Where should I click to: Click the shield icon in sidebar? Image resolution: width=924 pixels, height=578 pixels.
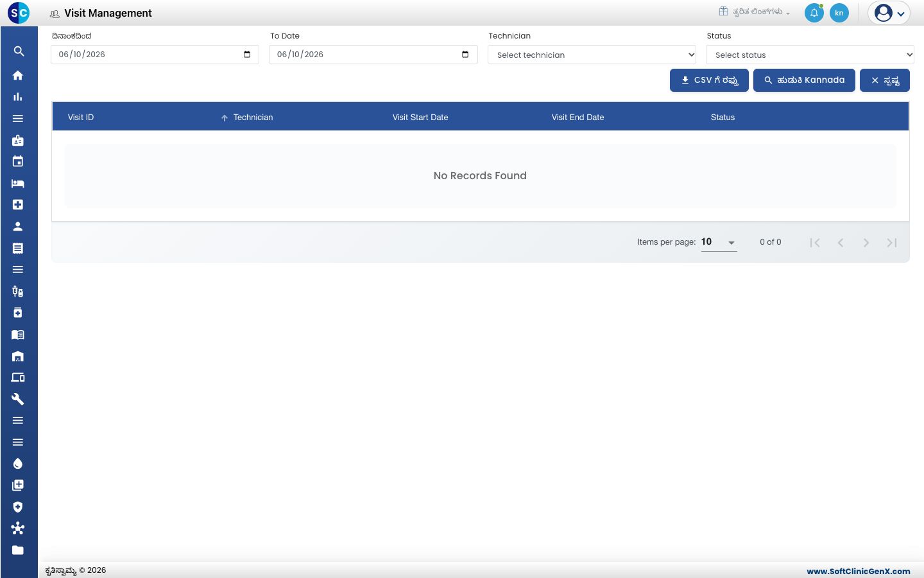pyautogui.click(x=18, y=507)
